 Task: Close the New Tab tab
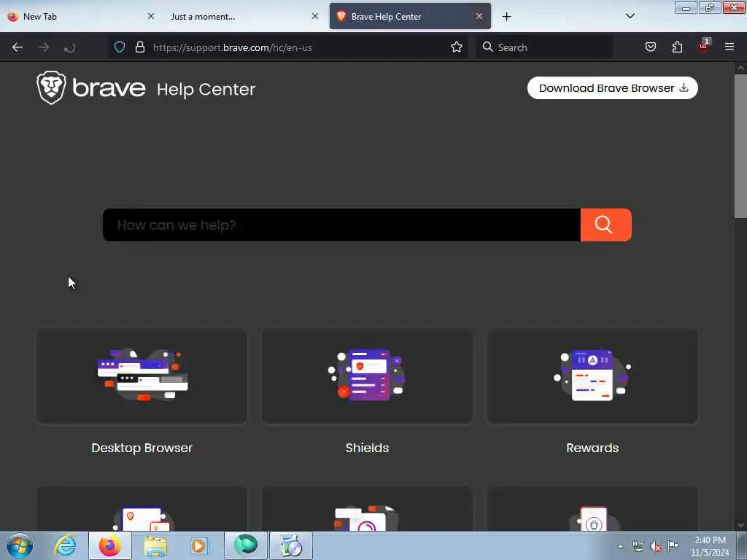[151, 16]
